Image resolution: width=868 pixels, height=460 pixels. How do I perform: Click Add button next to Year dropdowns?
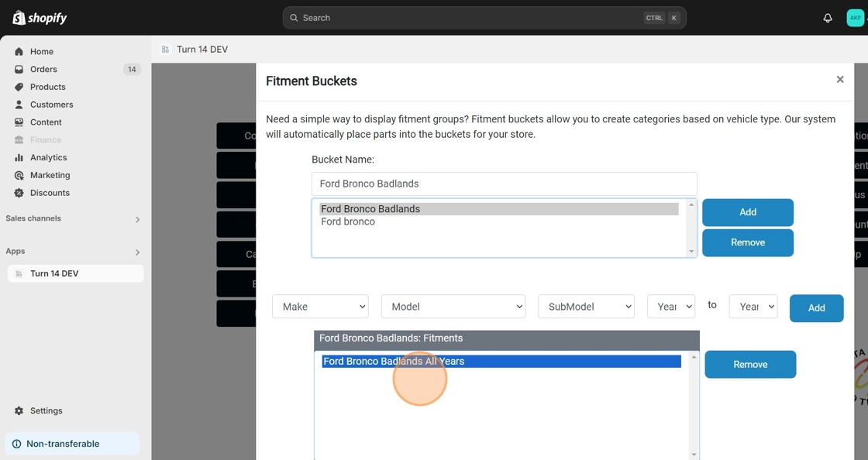pyautogui.click(x=817, y=308)
